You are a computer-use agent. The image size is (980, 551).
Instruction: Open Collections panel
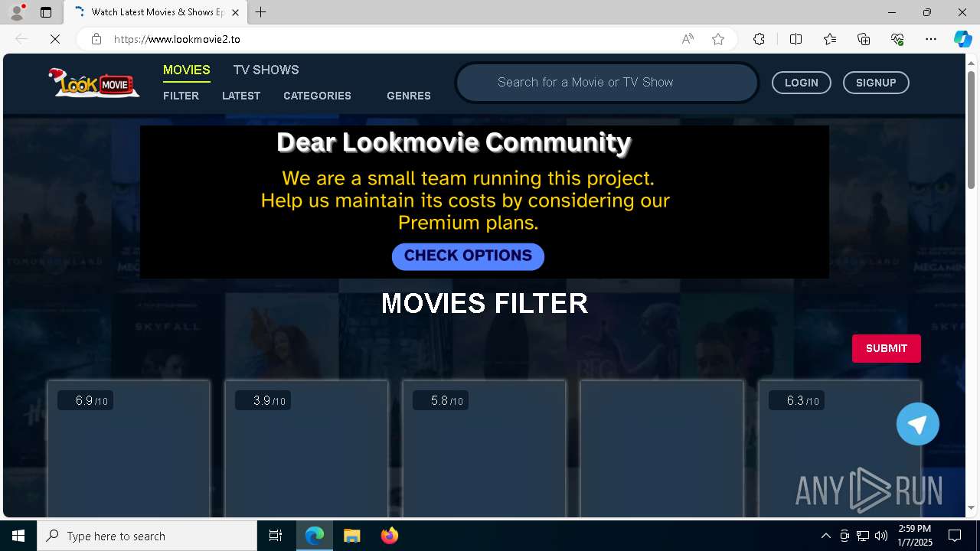pyautogui.click(x=864, y=39)
